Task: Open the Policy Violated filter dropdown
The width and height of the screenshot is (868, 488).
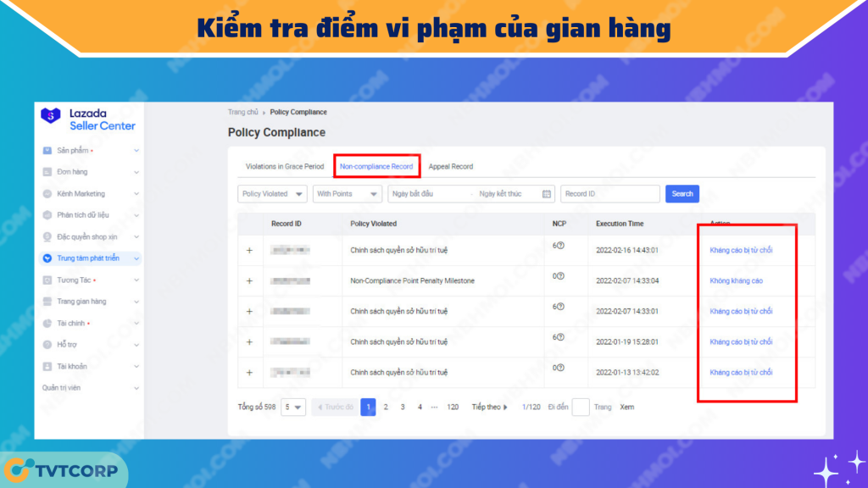Action: coord(272,194)
